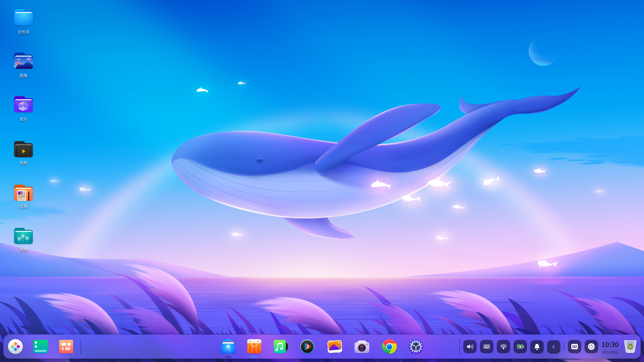The image size is (644, 362).
Task: Open the image album app
Action: point(335,347)
